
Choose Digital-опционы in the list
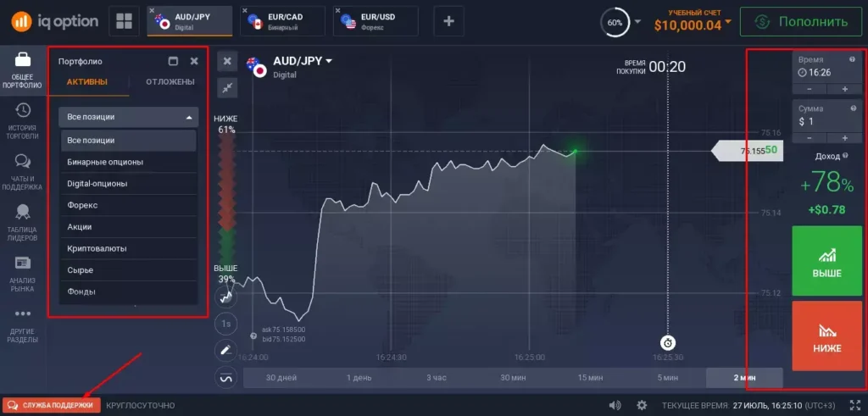point(129,184)
